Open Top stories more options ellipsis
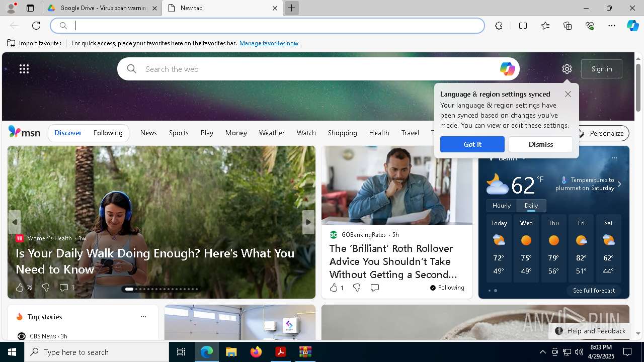The width and height of the screenshot is (644, 362). [143, 317]
